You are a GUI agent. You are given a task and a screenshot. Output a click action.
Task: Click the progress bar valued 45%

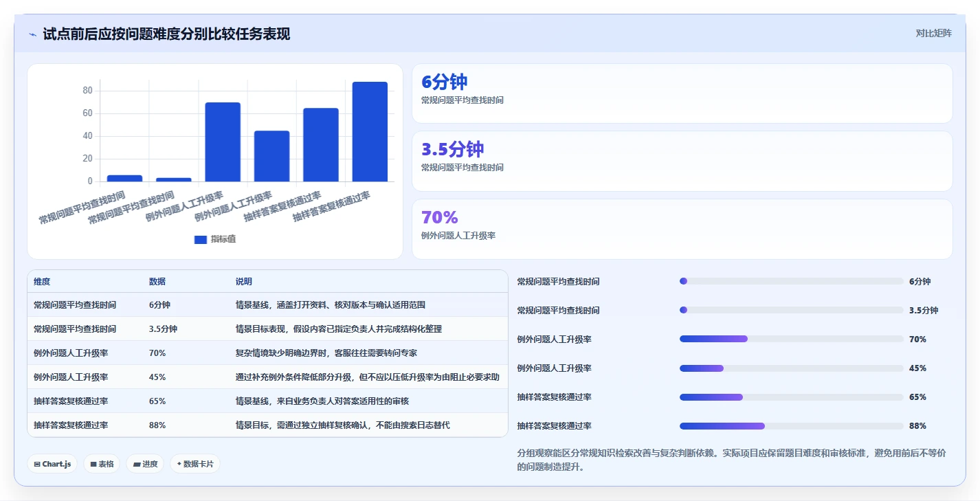coord(791,368)
